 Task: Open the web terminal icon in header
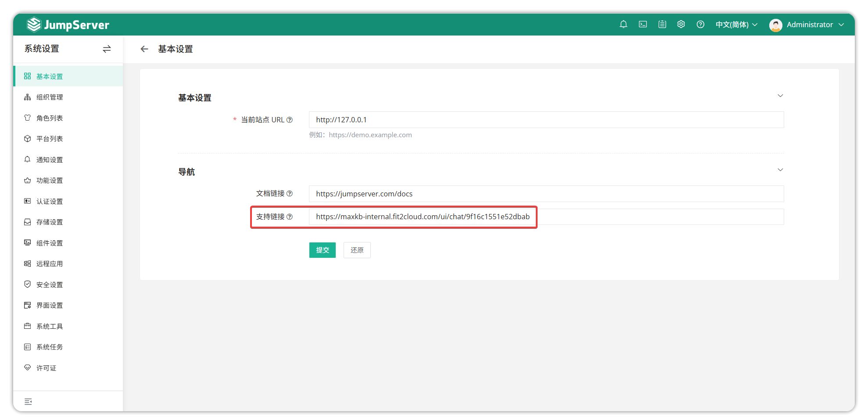(642, 25)
